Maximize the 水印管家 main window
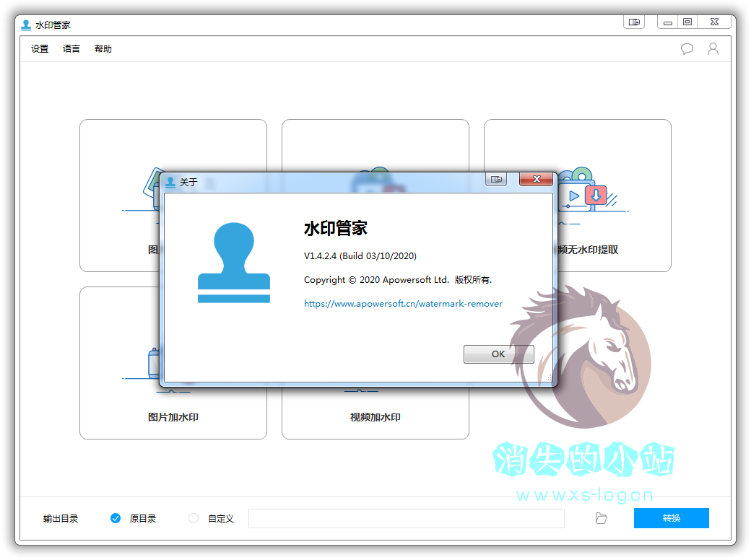 (687, 22)
